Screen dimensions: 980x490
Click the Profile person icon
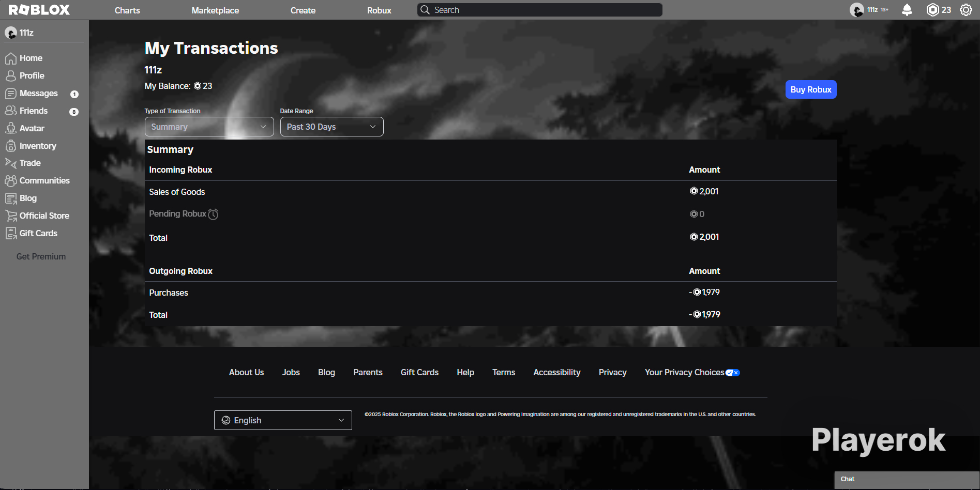pyautogui.click(x=11, y=76)
